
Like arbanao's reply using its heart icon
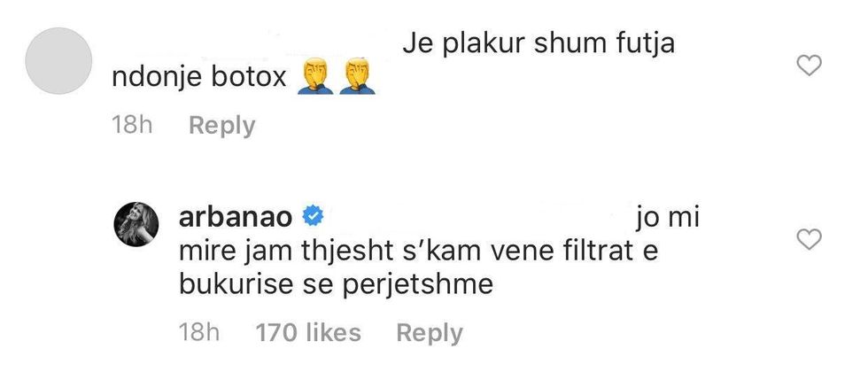point(809,240)
